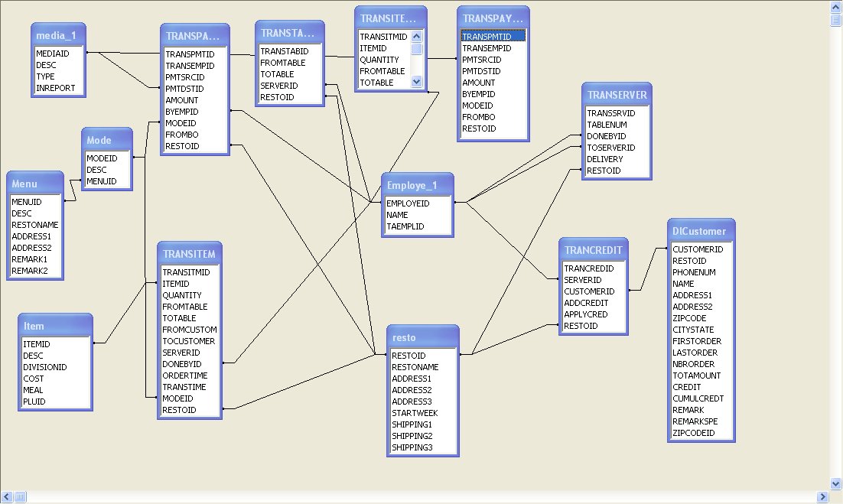Image resolution: width=843 pixels, height=504 pixels.
Task: Click MODEID field in the Mode table
Action: (x=103, y=158)
